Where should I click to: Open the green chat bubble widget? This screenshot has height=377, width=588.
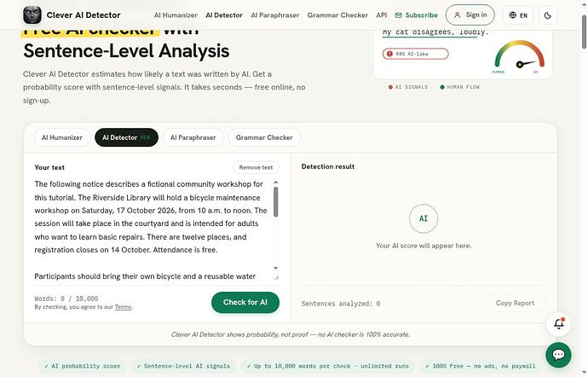pyautogui.click(x=558, y=355)
